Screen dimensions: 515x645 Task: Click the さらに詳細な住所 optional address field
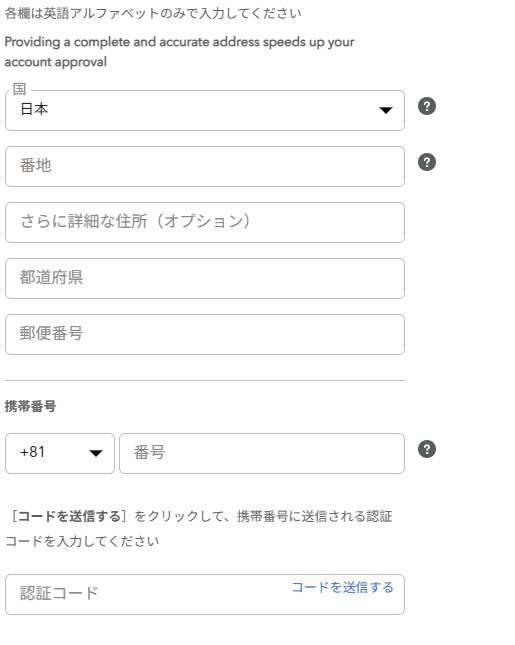(205, 223)
